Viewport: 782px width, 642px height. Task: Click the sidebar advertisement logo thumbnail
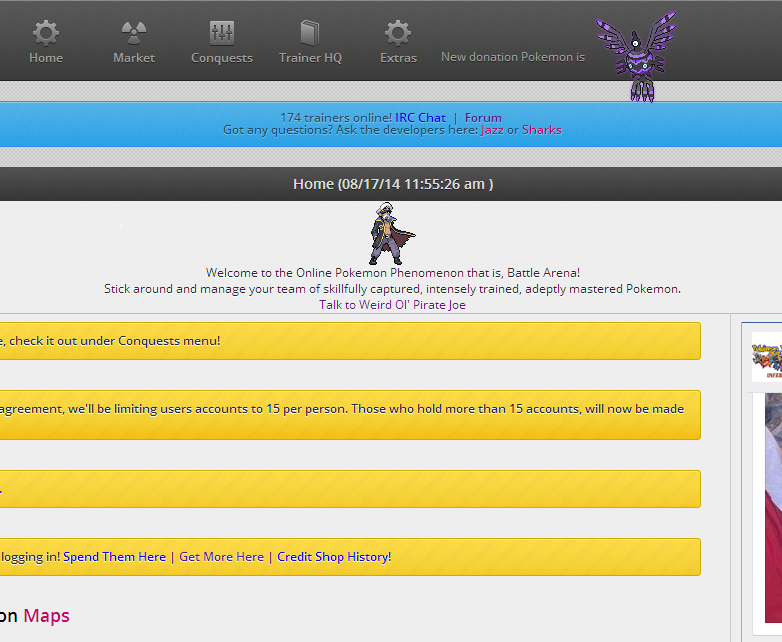coord(767,357)
